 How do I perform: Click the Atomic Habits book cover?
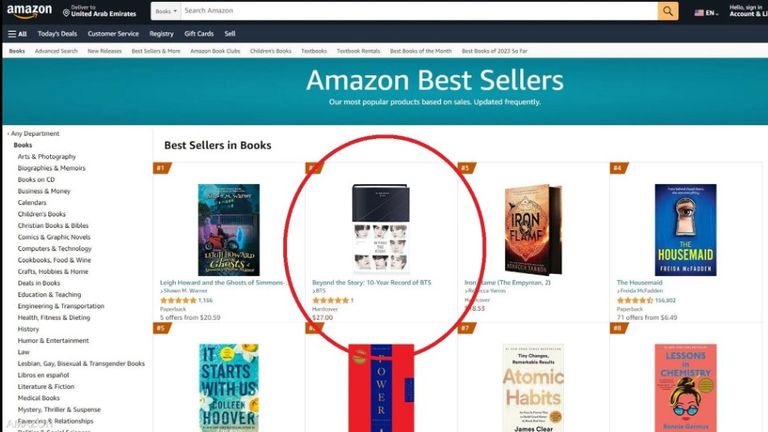pyautogui.click(x=533, y=387)
